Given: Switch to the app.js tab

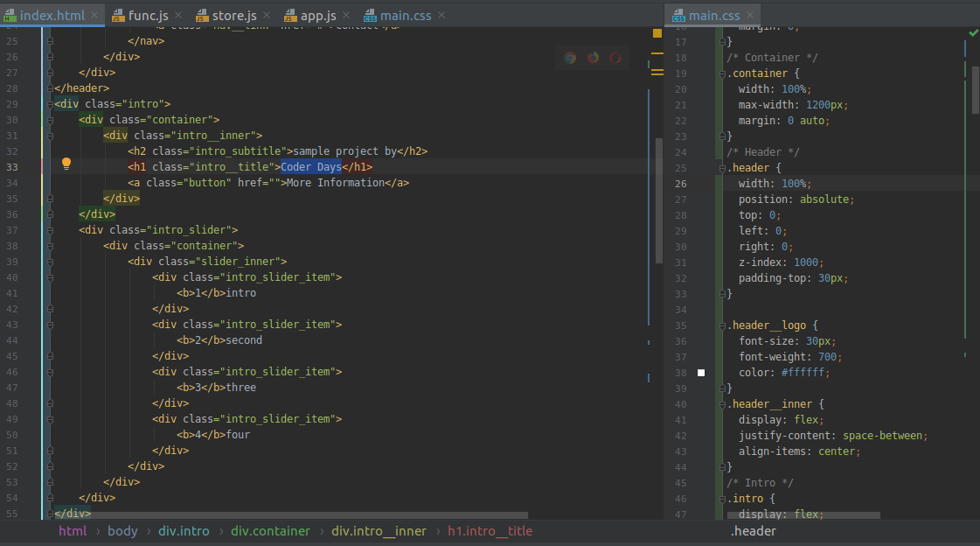Looking at the screenshot, I should (318, 16).
